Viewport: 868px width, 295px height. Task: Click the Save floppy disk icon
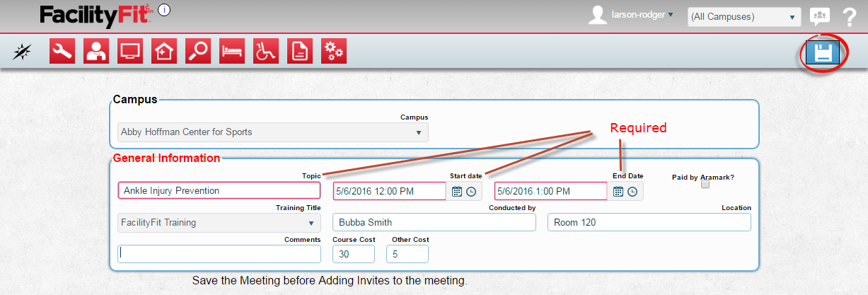pyautogui.click(x=822, y=52)
